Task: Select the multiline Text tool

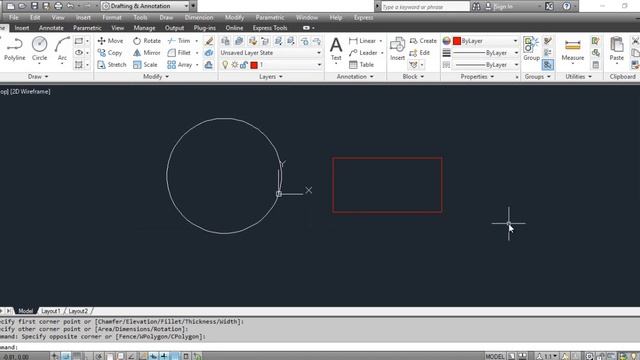Action: (x=336, y=49)
